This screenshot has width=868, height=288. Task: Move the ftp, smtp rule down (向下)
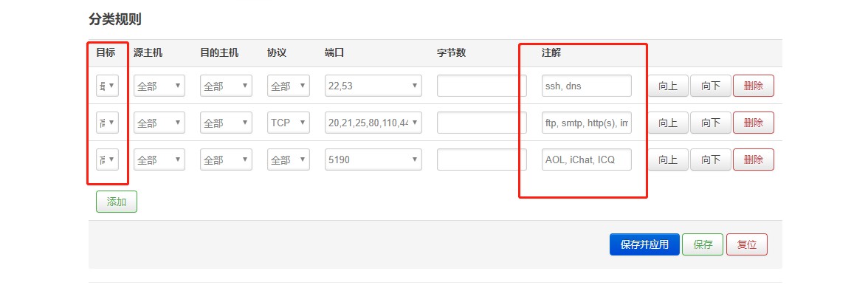(x=711, y=123)
